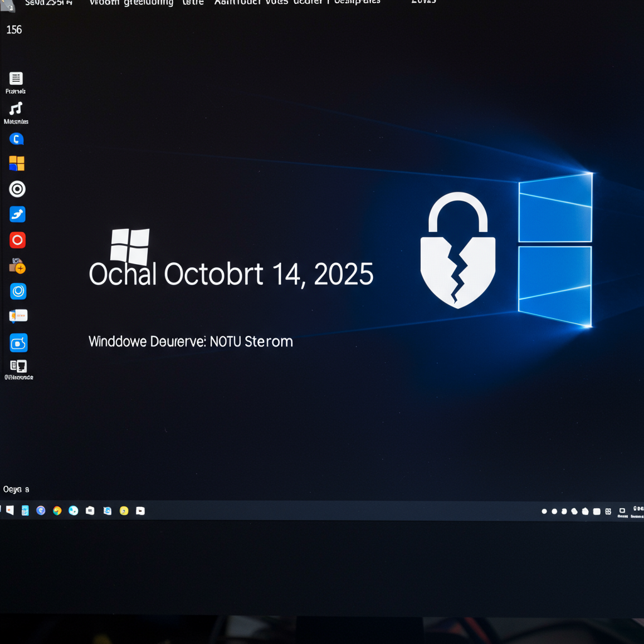Open the white document list desktop icon
The image size is (644, 644).
[16, 78]
